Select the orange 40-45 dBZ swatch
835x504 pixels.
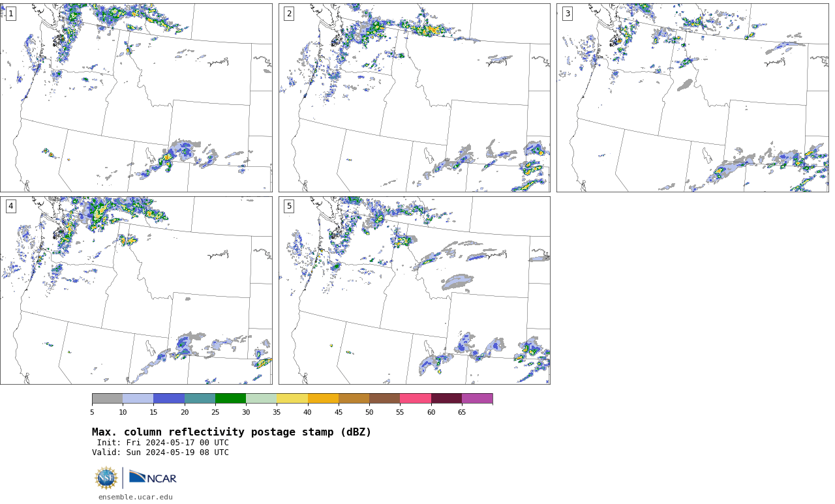coord(323,398)
